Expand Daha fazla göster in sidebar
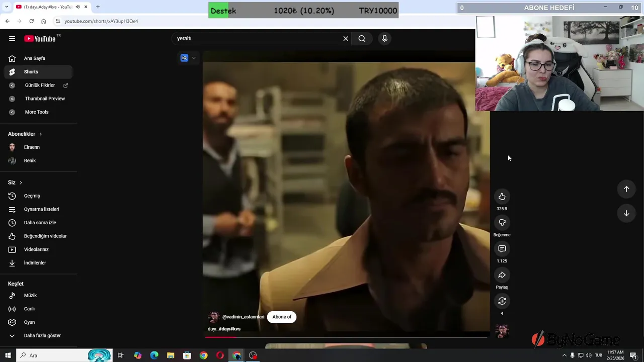The width and height of the screenshot is (644, 362). tap(38, 336)
